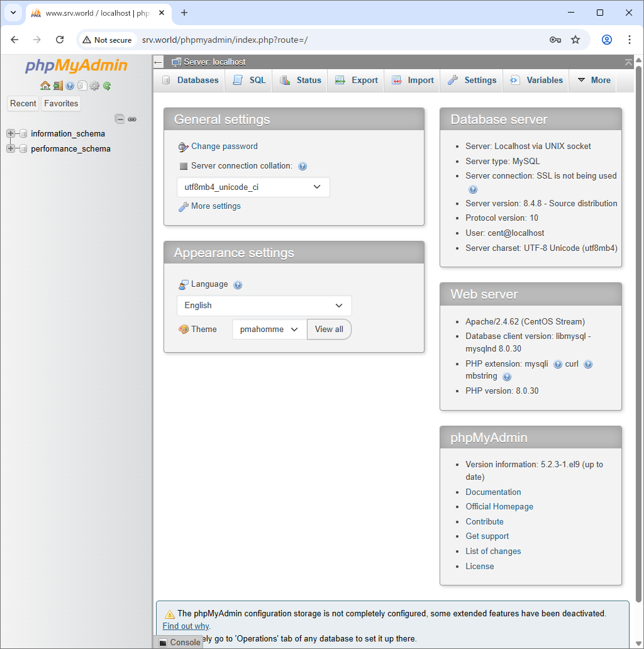Collapse all tree nodes with minus icon
644x649 pixels.
tap(119, 119)
